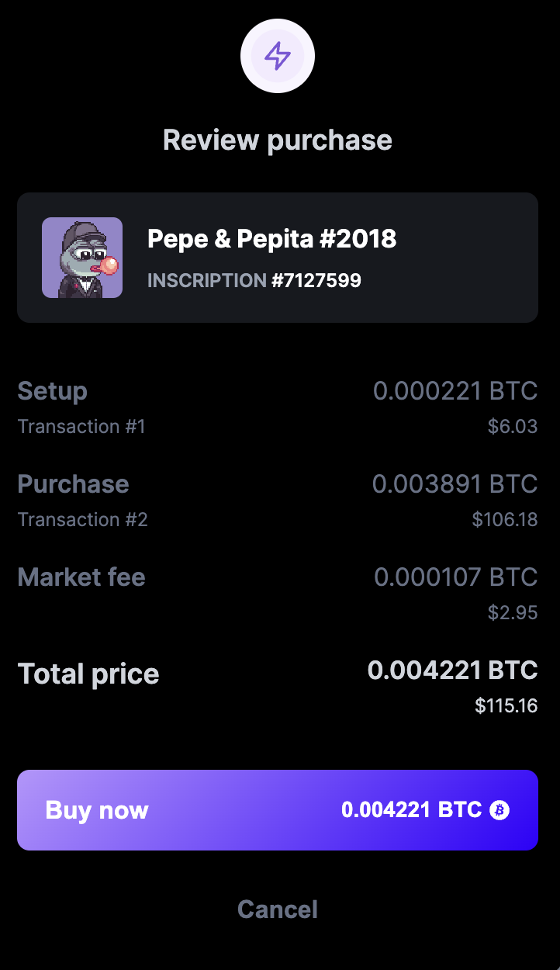Select the Market fee label

[x=81, y=577]
